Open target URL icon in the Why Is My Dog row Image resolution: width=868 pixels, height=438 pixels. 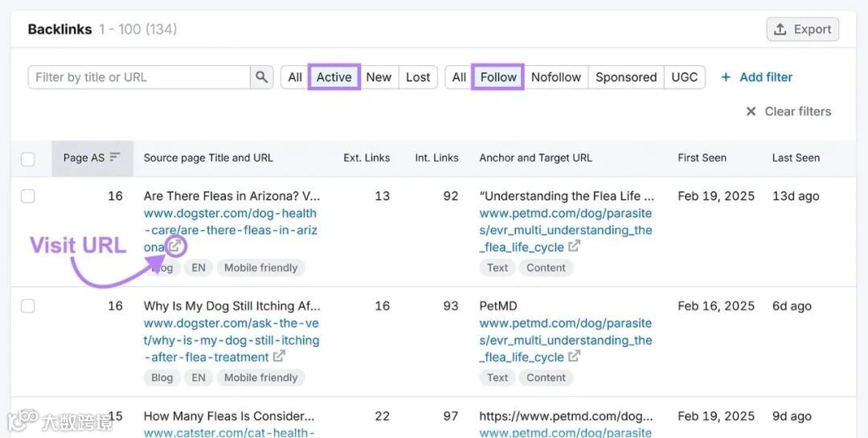tap(574, 356)
